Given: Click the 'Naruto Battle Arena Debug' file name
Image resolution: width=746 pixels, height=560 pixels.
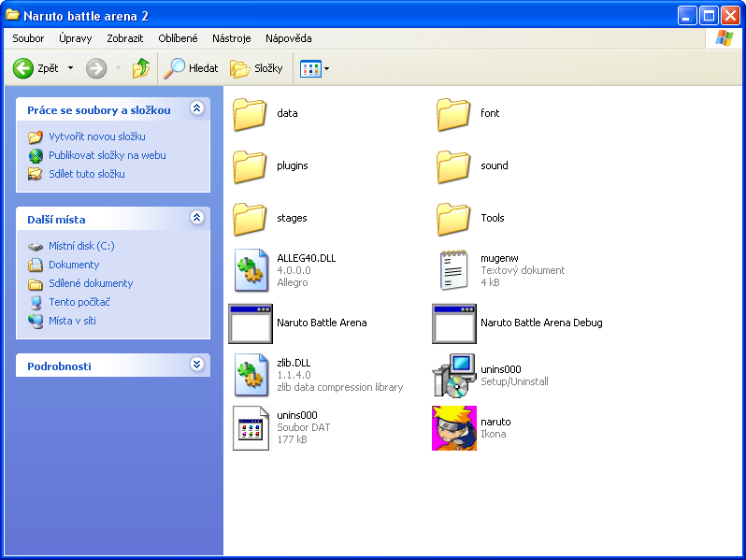Looking at the screenshot, I should click(541, 323).
